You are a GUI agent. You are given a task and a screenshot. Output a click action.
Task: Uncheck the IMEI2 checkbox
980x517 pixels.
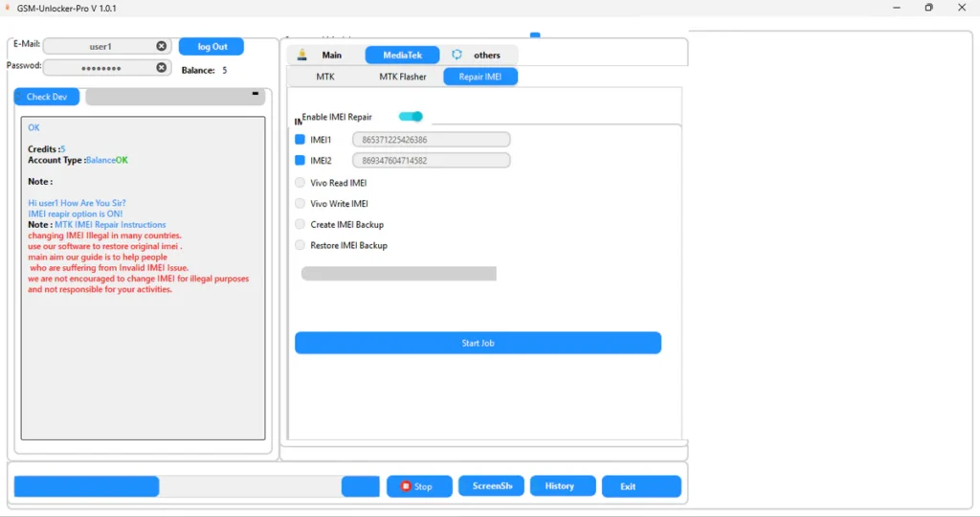301,161
